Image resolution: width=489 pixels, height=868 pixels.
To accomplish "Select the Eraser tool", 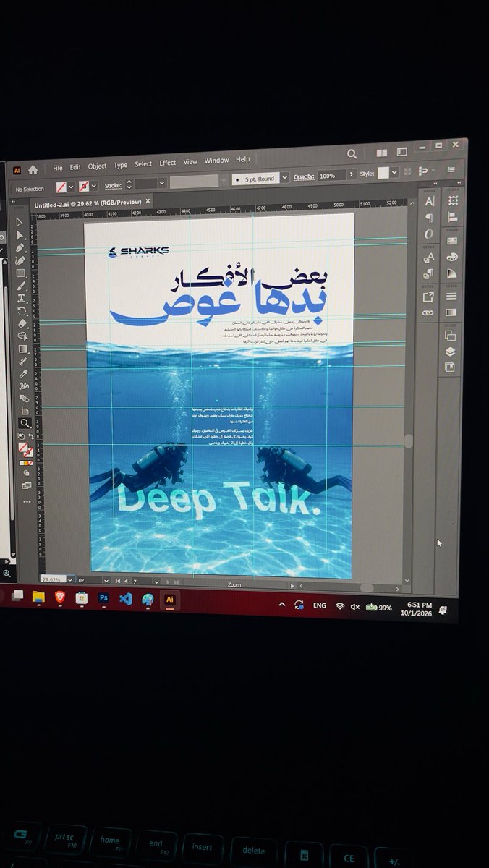I will click(22, 324).
